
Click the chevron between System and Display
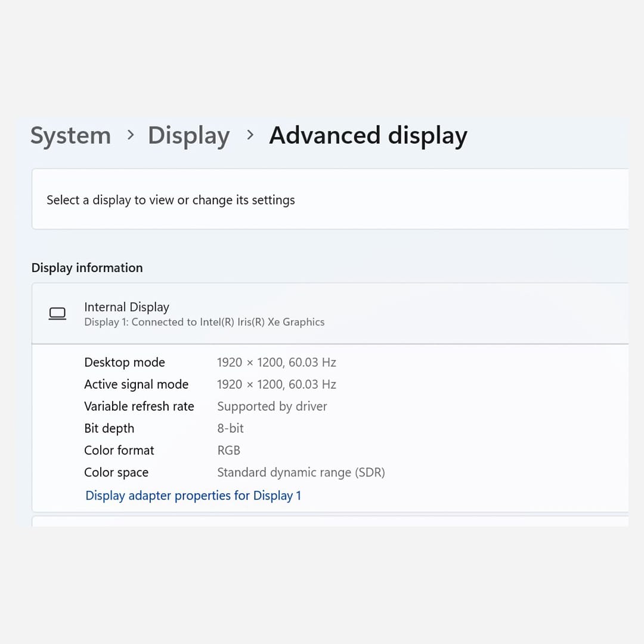131,135
